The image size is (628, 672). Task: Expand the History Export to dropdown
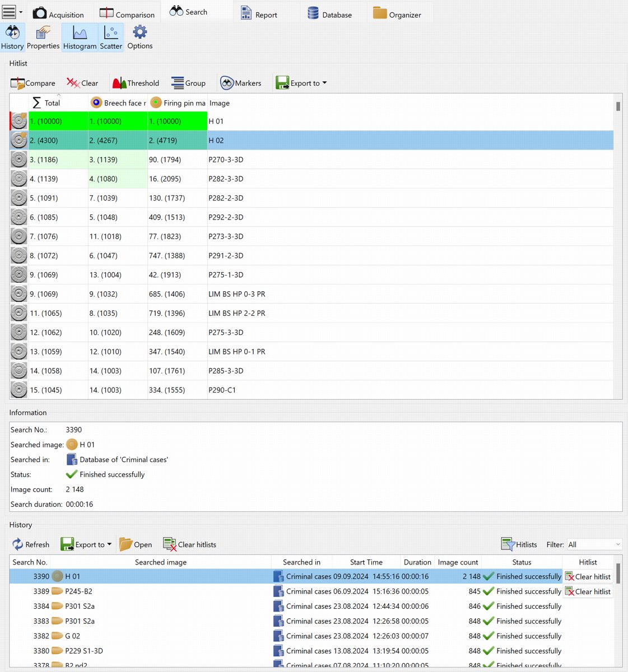pos(109,544)
